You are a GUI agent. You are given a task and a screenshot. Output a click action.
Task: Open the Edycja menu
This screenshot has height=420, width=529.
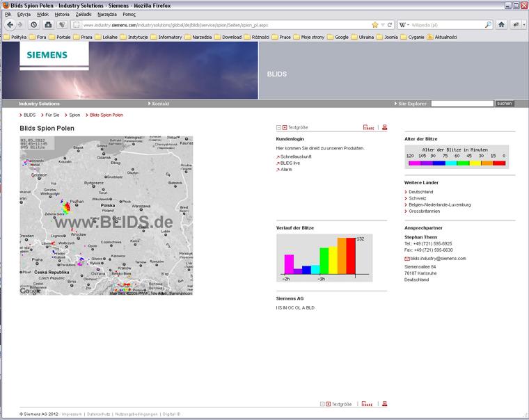coord(24,14)
